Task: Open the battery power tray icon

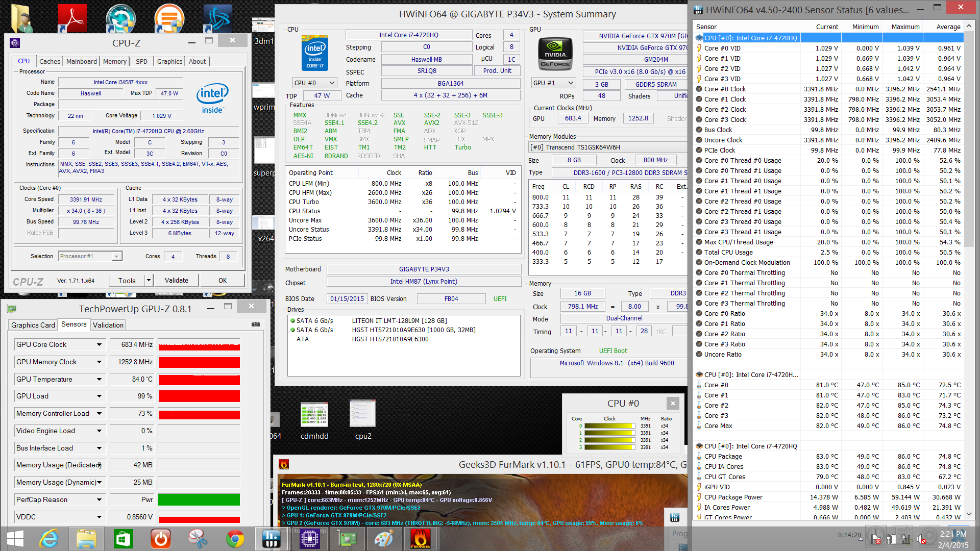Action: [891, 539]
